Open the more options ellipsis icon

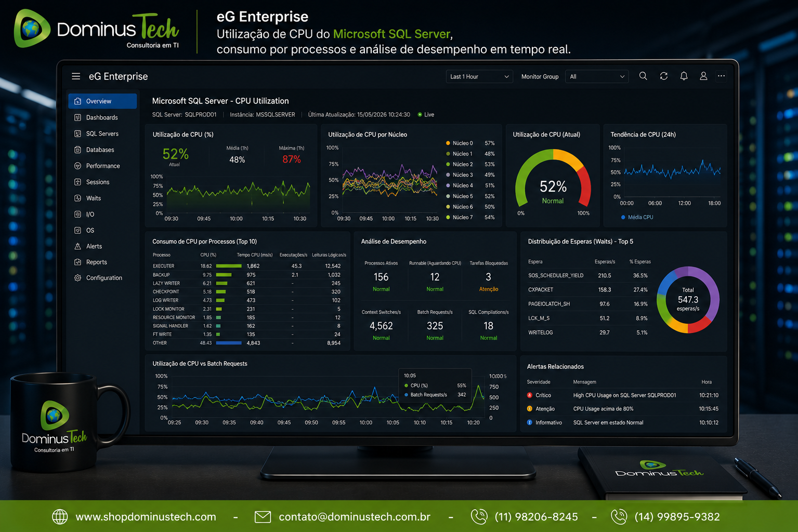coord(721,76)
